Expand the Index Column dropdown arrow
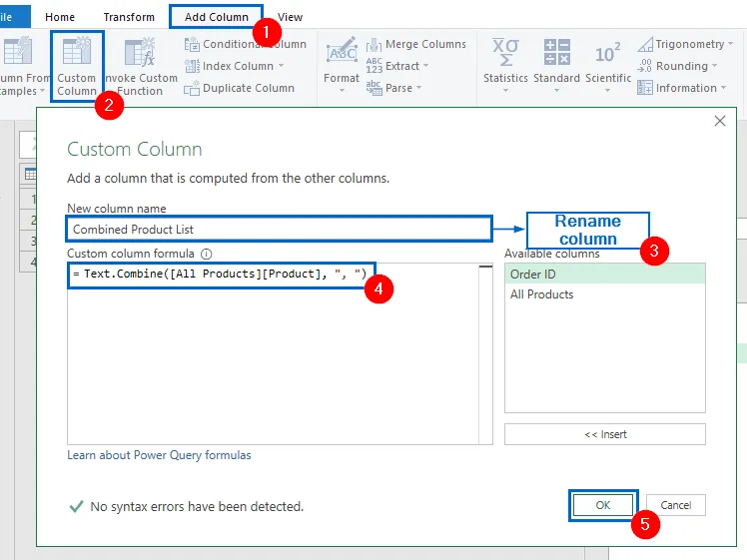The width and height of the screenshot is (747, 560). pyautogui.click(x=281, y=66)
